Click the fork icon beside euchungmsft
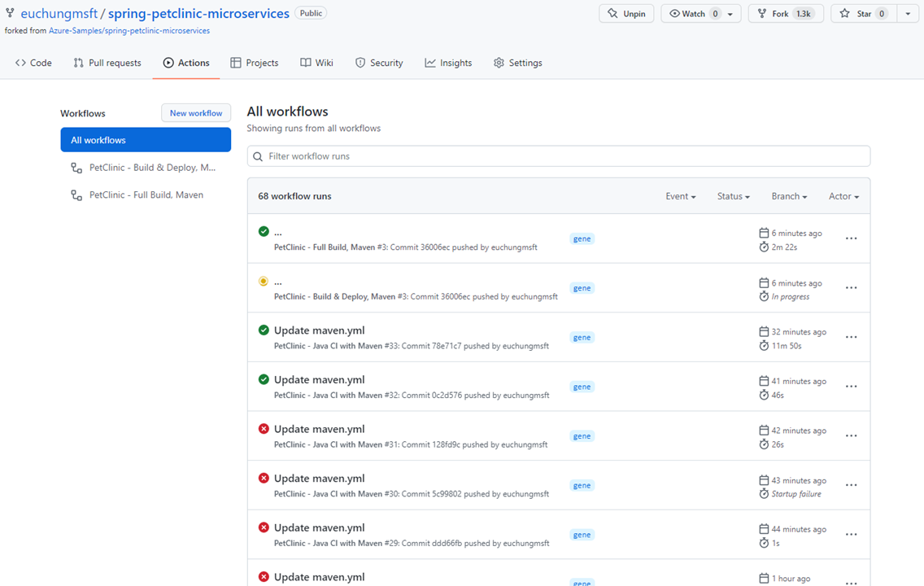Screen dimensions: 924x586 coord(10,13)
